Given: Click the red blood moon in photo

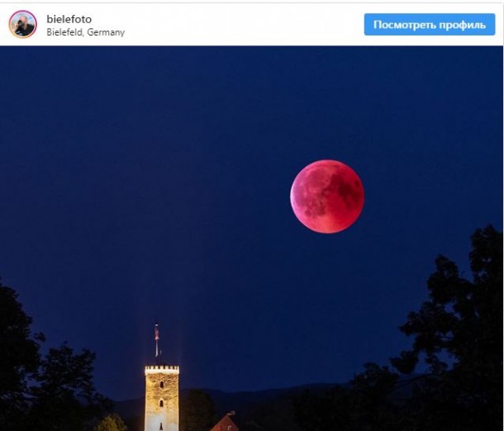Looking at the screenshot, I should 327,197.
